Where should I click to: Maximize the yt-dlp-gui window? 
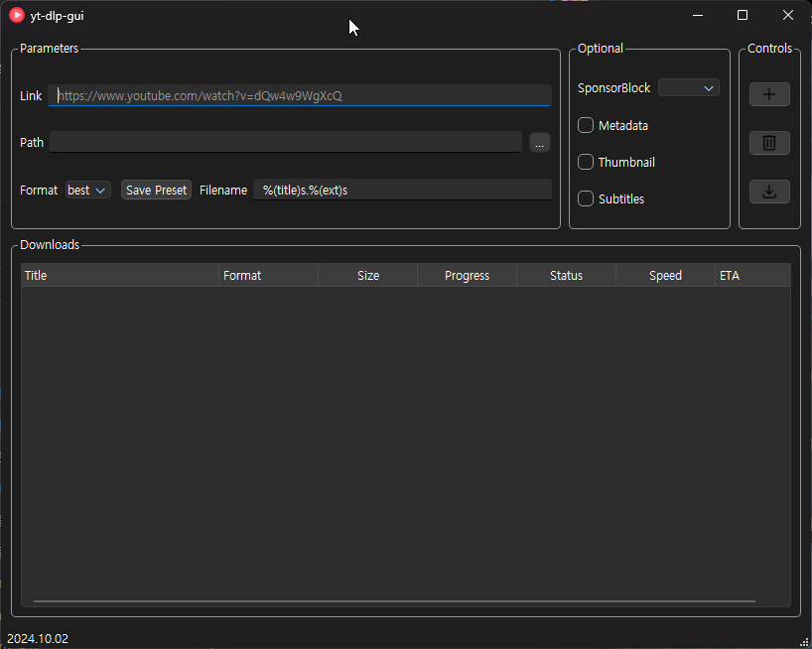[743, 15]
